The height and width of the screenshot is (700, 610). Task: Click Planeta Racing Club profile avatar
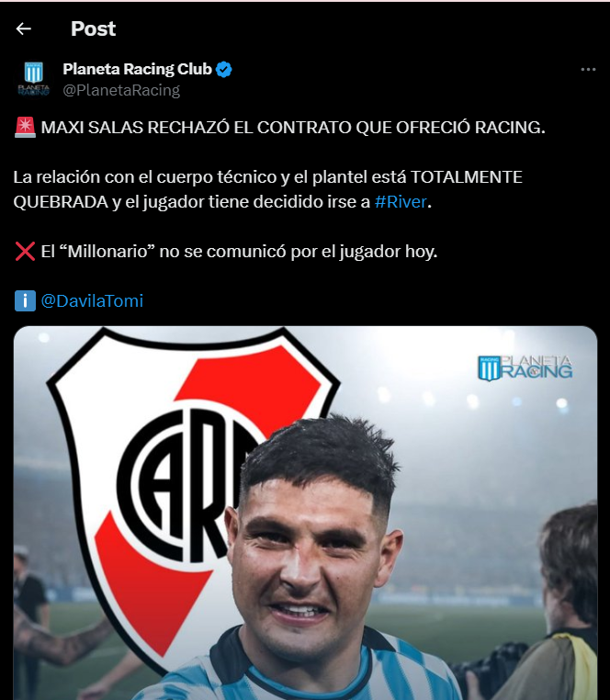pos(33,79)
